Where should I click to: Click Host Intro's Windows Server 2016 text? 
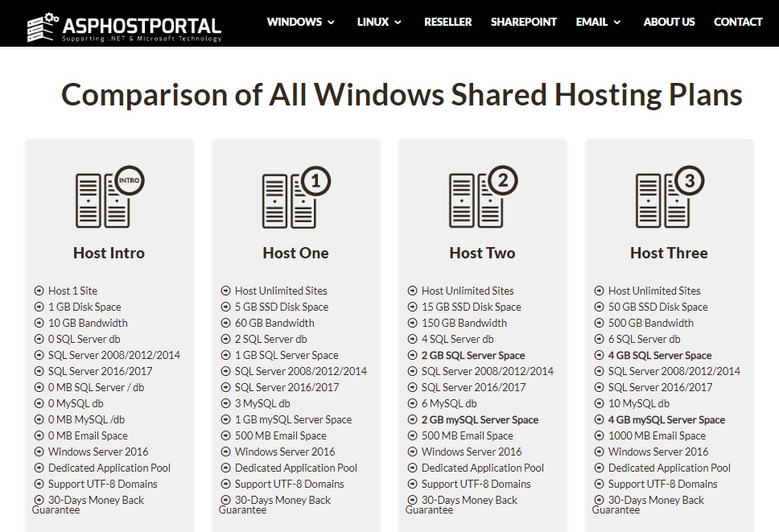pyautogui.click(x=98, y=452)
